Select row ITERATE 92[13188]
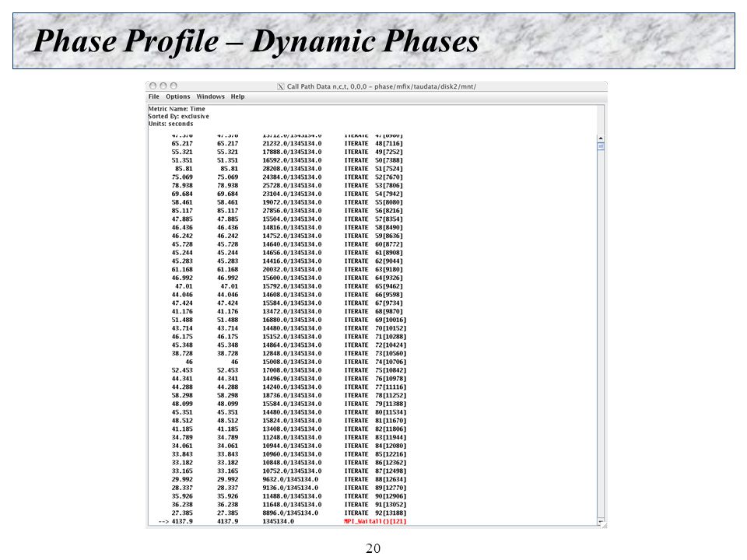Viewport: 747px width, 560px height. (x=289, y=513)
